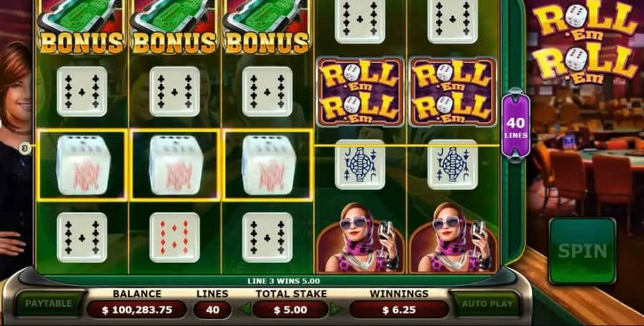This screenshot has width=644, height=326.
Task: Click the third reel BONUS table symbol
Action: tap(267, 27)
